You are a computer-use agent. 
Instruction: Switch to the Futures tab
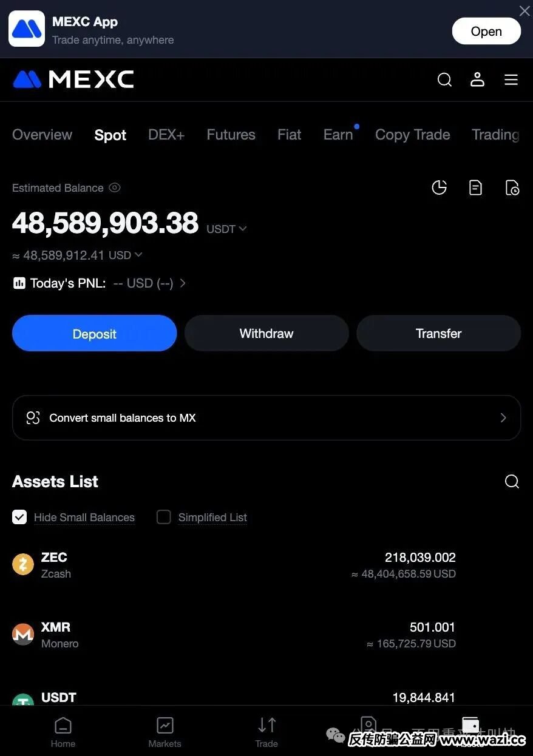(231, 135)
